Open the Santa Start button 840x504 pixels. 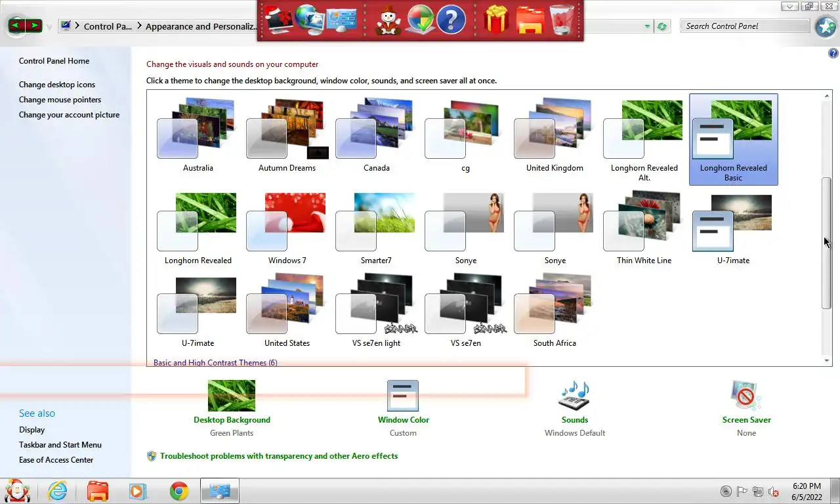click(18, 491)
